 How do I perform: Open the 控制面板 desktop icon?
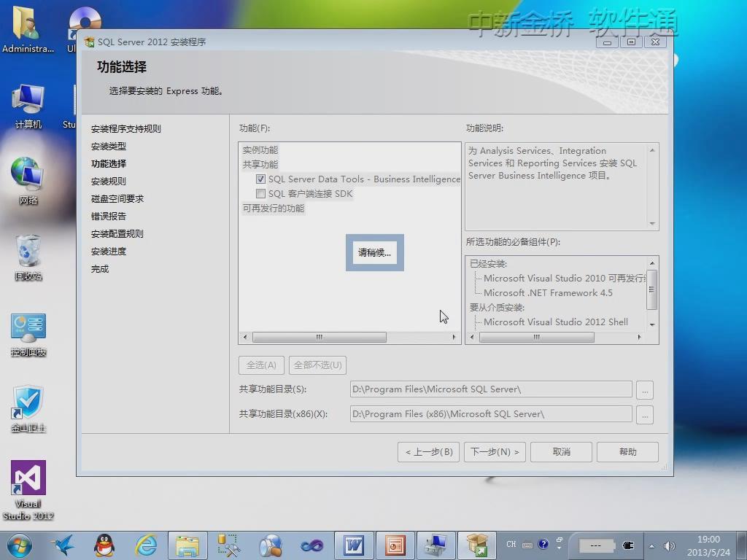[x=28, y=335]
